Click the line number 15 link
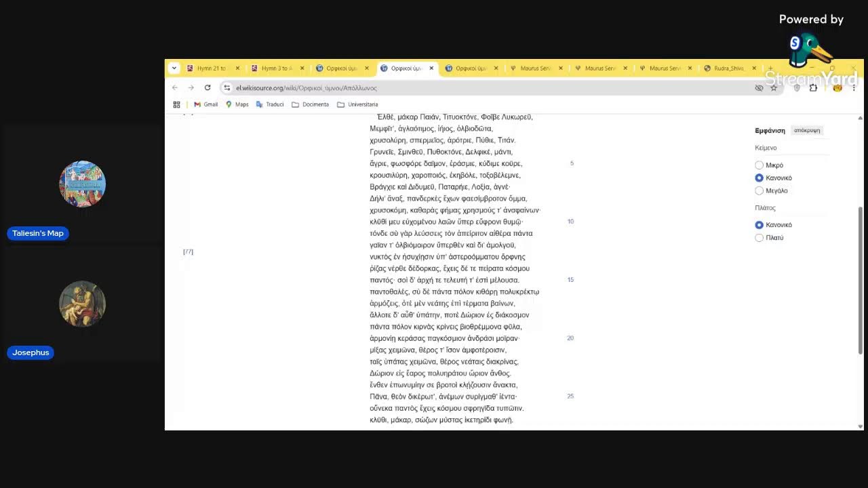 tap(570, 280)
